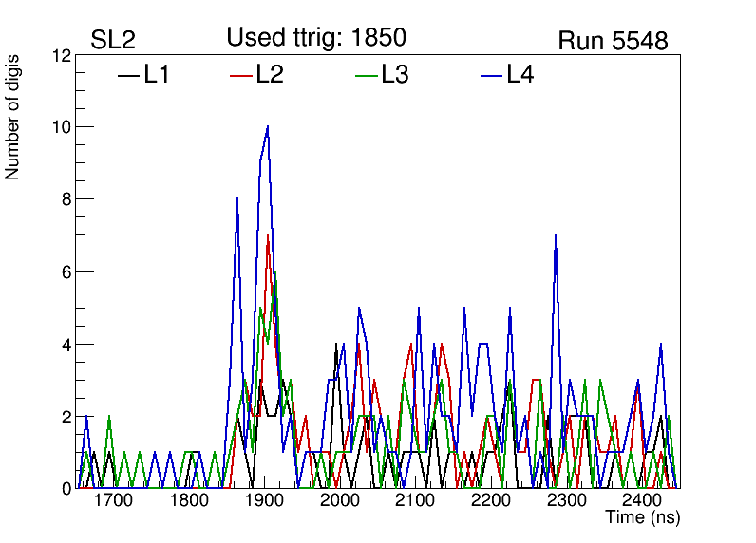Click the black L1 legend line sample
This screenshot has width=756, height=543.
[127, 75]
